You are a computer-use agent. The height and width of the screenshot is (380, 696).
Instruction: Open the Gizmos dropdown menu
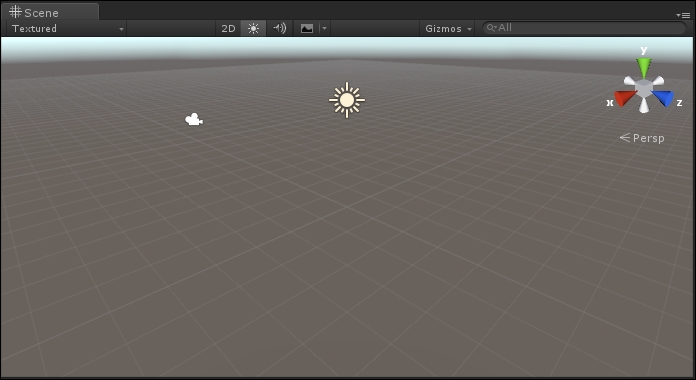(x=448, y=28)
